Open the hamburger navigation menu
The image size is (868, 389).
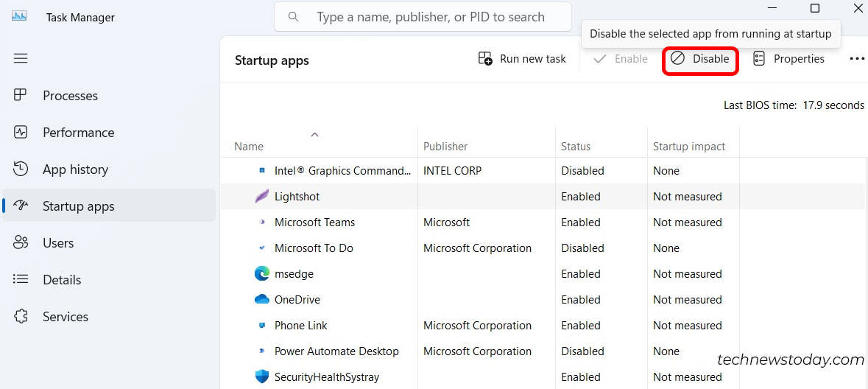click(x=21, y=58)
